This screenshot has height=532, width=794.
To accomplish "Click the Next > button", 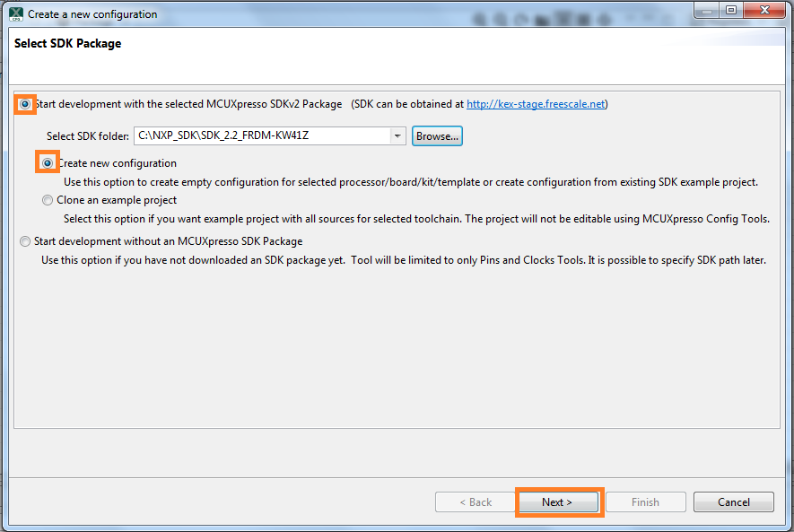I will pos(557,502).
